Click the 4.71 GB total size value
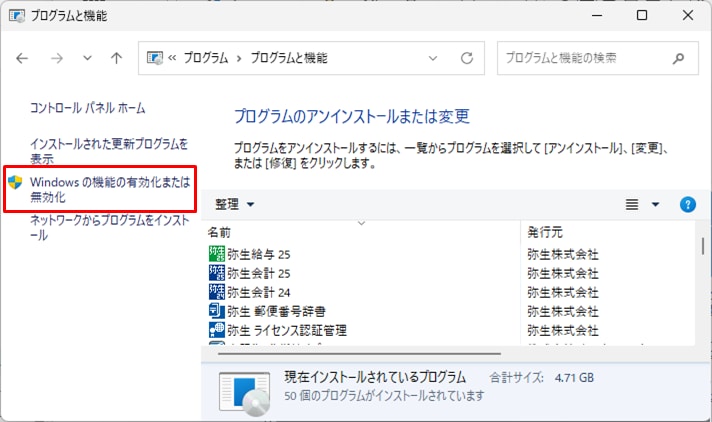712x422 pixels. [574, 378]
